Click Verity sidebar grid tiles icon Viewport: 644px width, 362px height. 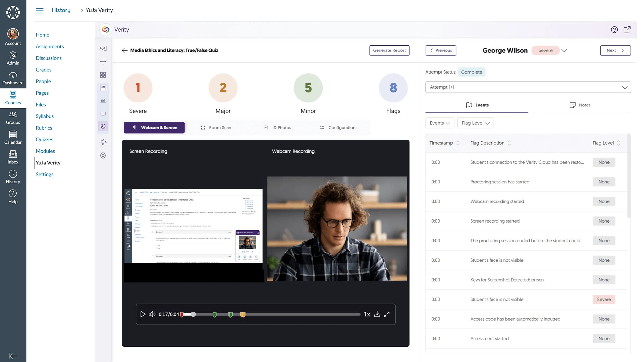pyautogui.click(x=103, y=75)
